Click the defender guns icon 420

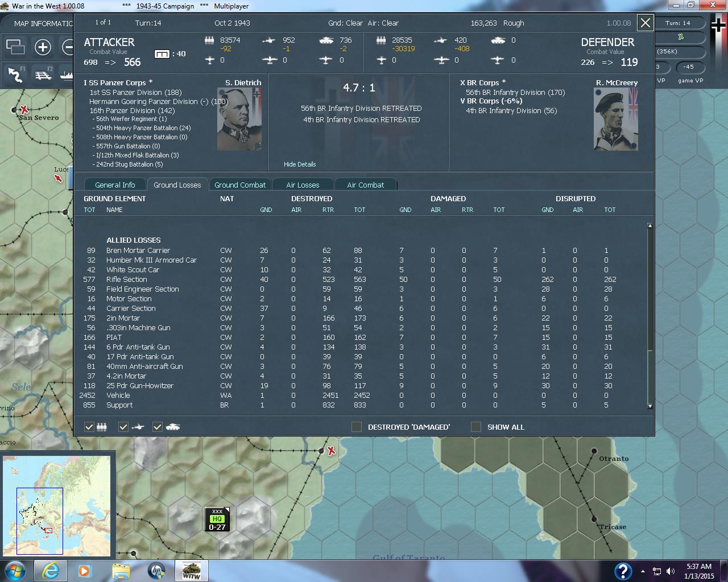click(x=441, y=40)
